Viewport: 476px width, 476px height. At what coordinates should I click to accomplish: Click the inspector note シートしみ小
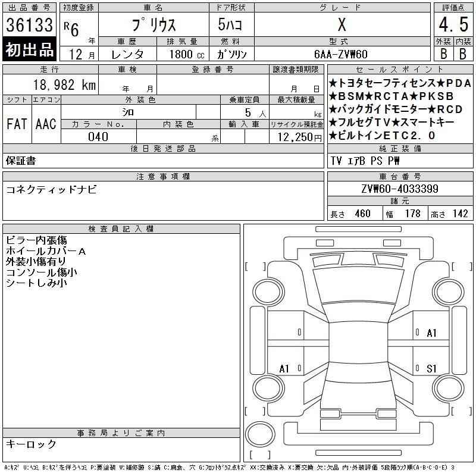[36, 283]
